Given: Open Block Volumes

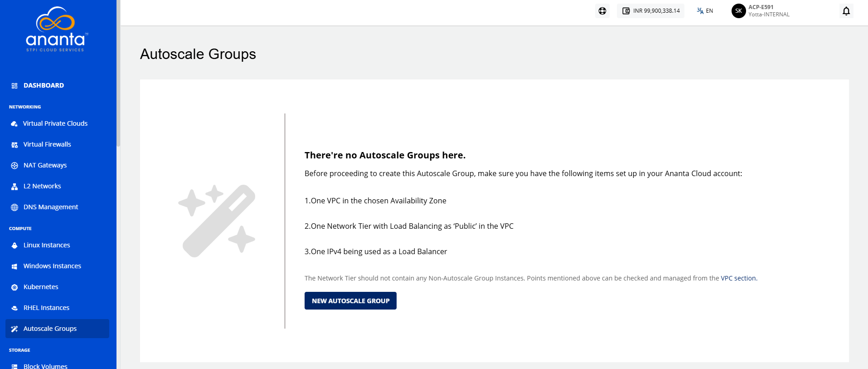Looking at the screenshot, I should 45,366.
